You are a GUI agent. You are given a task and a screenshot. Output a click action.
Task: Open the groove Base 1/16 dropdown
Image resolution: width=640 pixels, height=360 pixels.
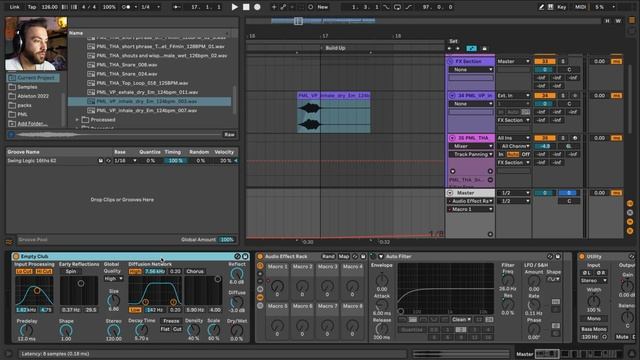pyautogui.click(x=125, y=161)
